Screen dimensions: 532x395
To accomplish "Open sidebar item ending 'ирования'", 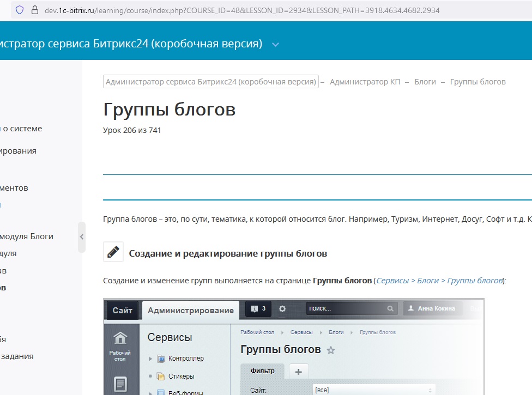I will 18,151.
